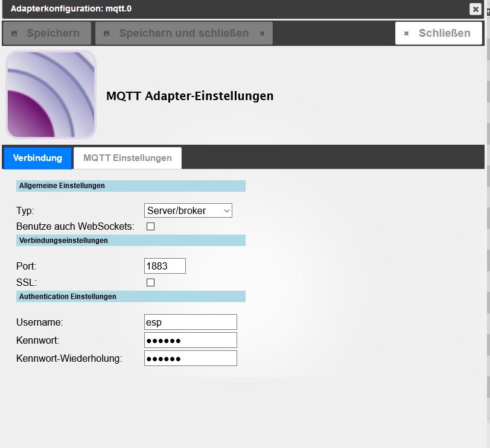Click the Username: label
The image size is (490, 448).
pos(39,322)
